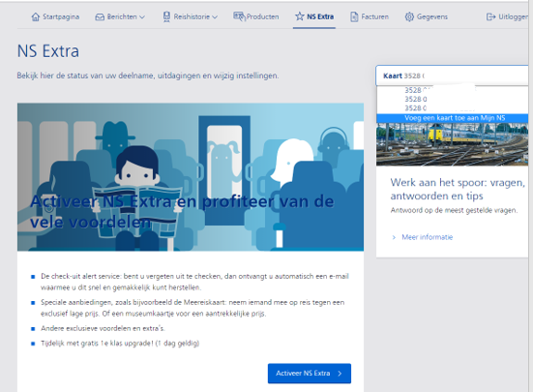Viewport: 533px width, 392px height.
Task: Select the active NS Extra tab label
Action: pyautogui.click(x=320, y=16)
